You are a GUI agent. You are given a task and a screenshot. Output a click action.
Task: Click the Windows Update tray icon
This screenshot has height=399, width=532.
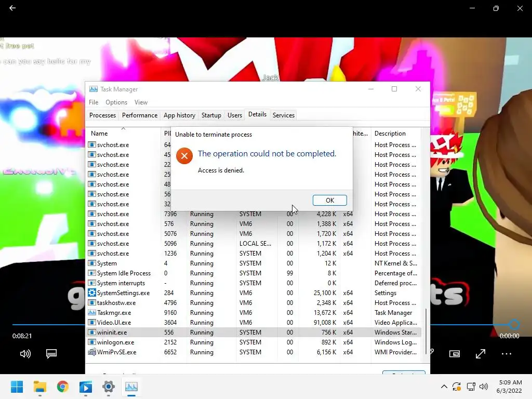457,386
